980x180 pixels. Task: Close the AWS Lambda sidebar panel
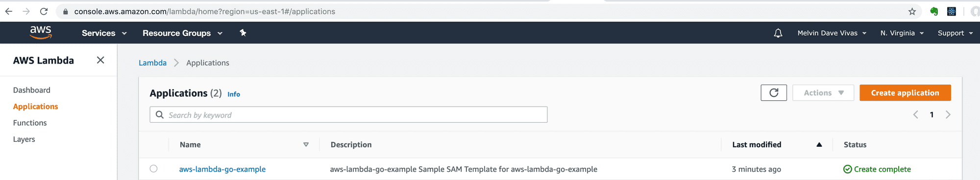(100, 60)
